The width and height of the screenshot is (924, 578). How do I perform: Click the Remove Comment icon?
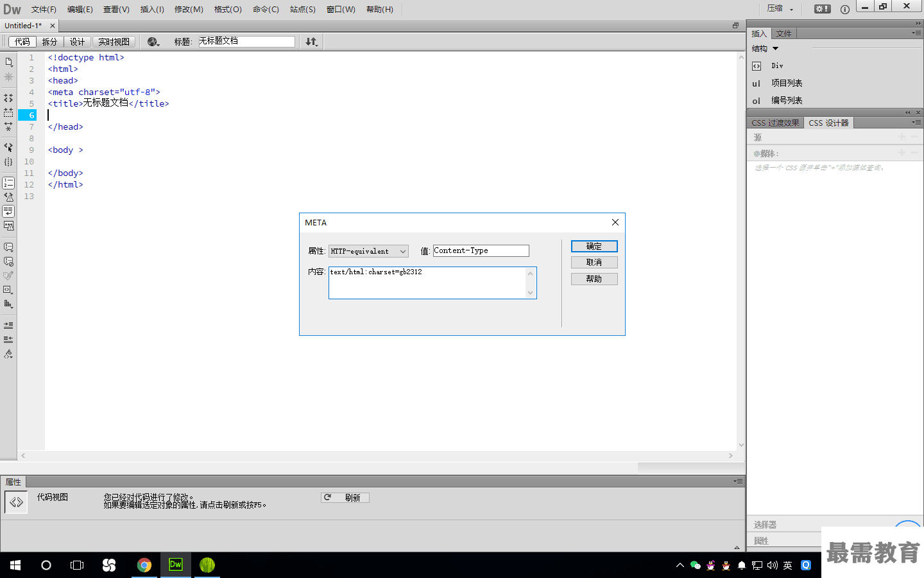pos(8,261)
